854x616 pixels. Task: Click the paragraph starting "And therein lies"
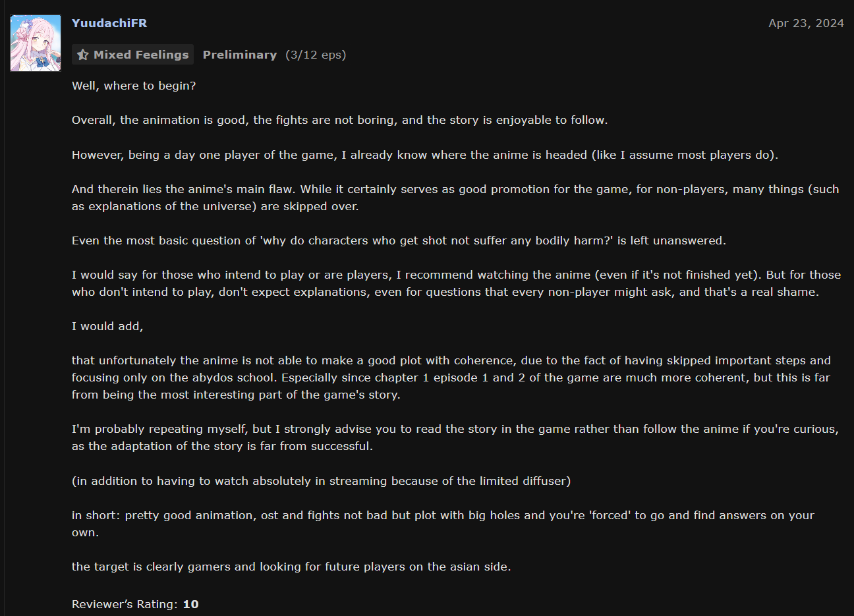pyautogui.click(x=455, y=198)
